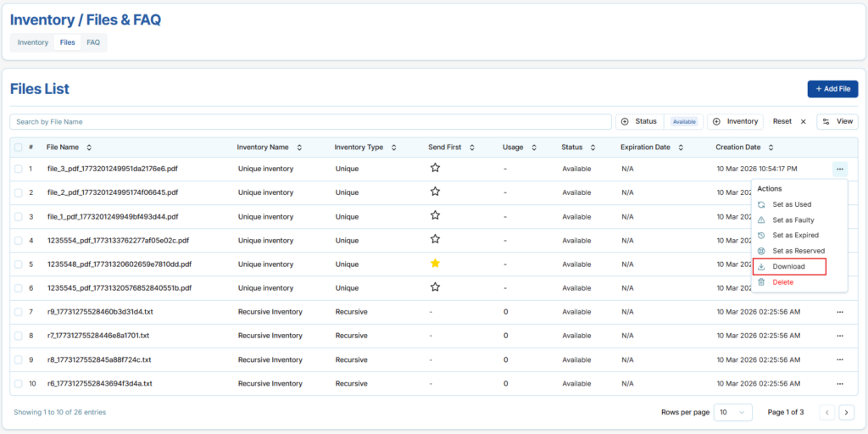
Task: Click the previous page left arrow
Action: point(827,413)
